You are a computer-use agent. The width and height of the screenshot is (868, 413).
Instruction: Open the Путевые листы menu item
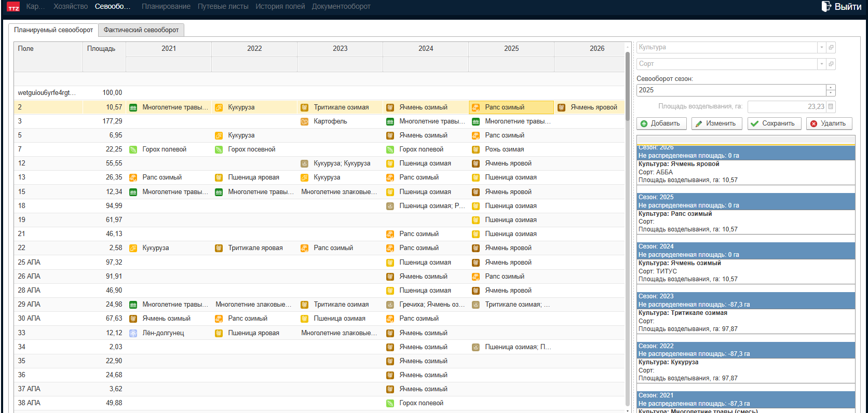click(x=223, y=6)
